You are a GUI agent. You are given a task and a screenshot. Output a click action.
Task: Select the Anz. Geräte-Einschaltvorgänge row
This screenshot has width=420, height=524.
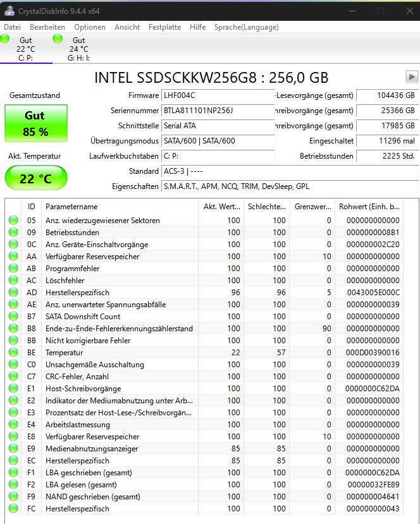(x=204, y=244)
